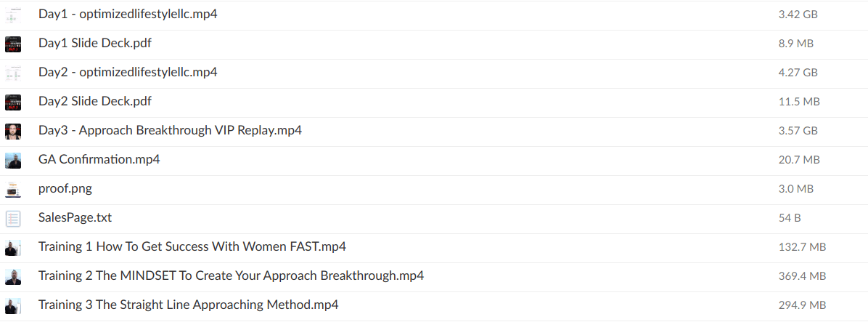Open Day1 - optimizedlifestylellc.mp4 file name
This screenshot has width=868, height=322.
tap(128, 14)
